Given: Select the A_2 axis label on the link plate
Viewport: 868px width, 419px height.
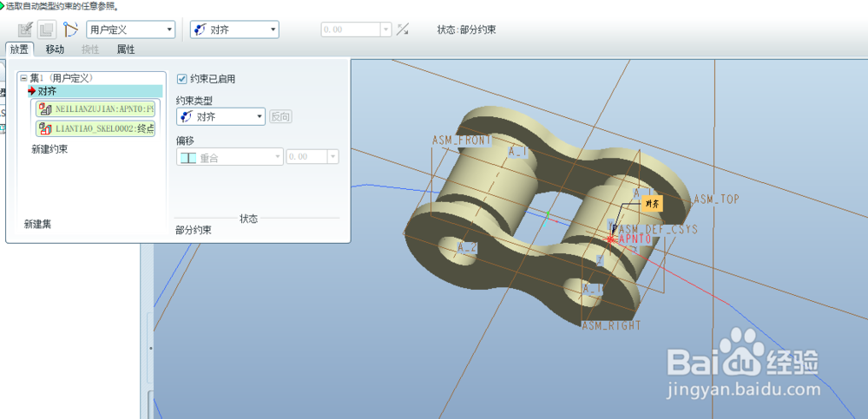Looking at the screenshot, I should tap(467, 247).
